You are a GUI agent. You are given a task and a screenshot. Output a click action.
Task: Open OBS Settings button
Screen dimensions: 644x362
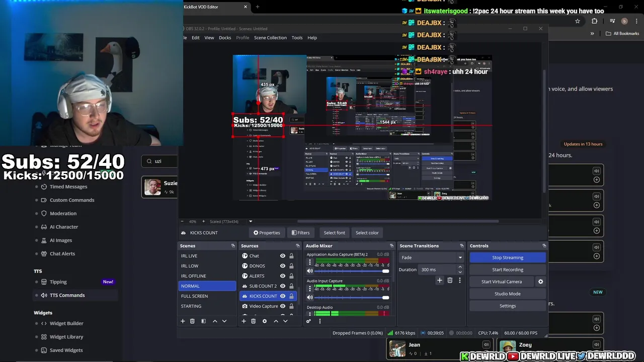(508, 306)
